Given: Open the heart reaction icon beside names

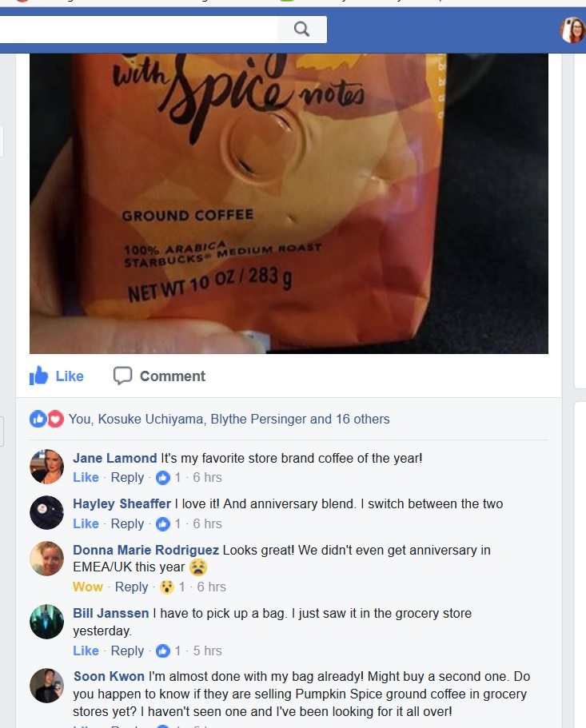Looking at the screenshot, I should (x=55, y=419).
